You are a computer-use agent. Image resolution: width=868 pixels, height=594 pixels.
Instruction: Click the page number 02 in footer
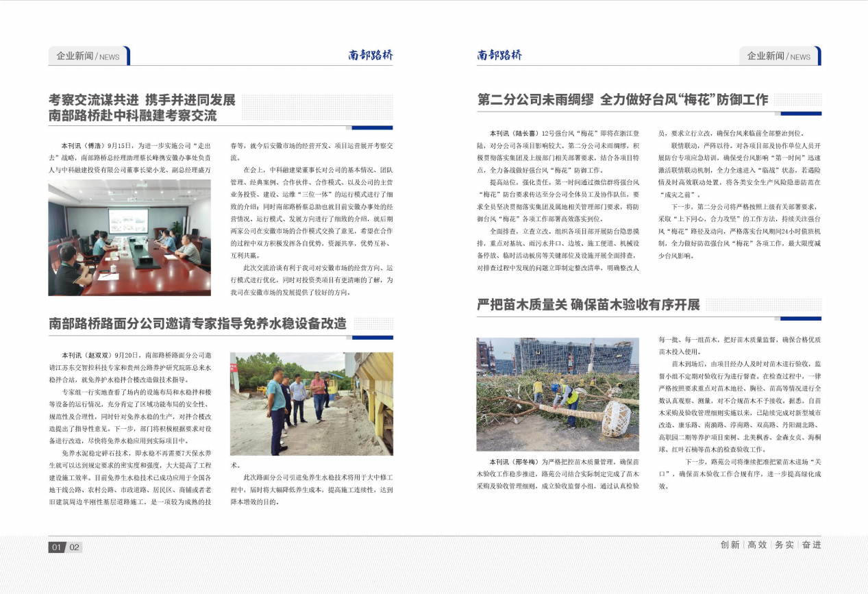(x=74, y=547)
